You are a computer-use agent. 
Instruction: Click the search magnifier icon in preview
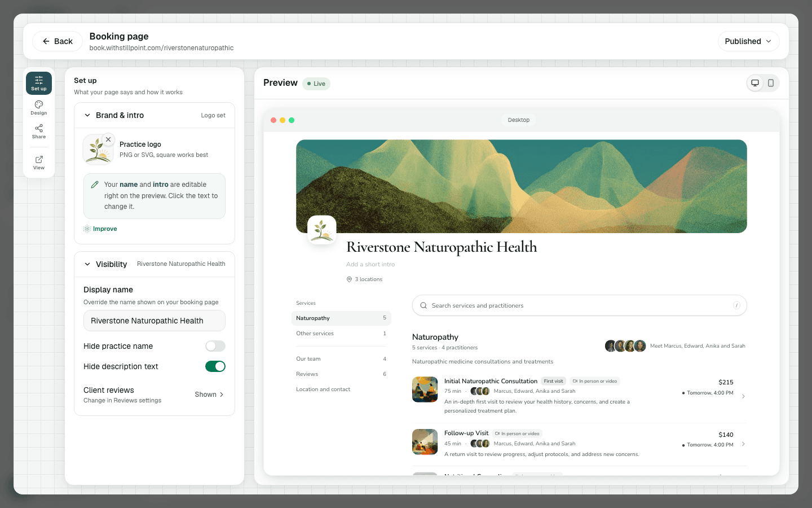423,305
